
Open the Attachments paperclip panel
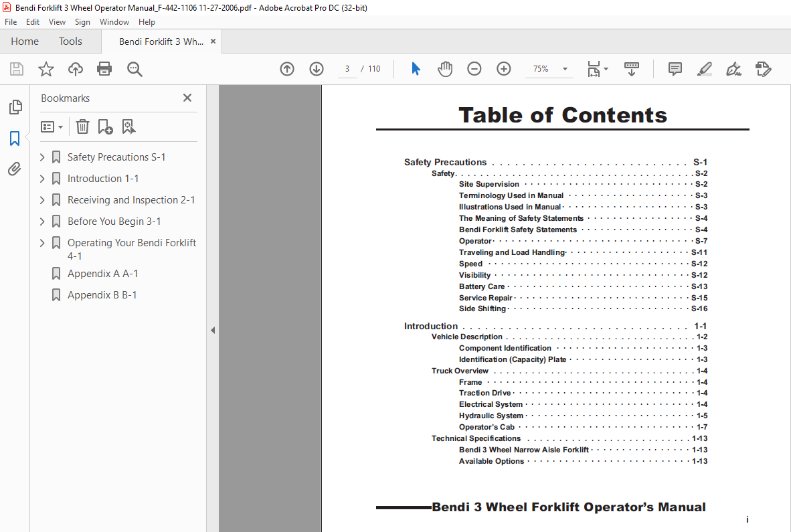(x=15, y=169)
